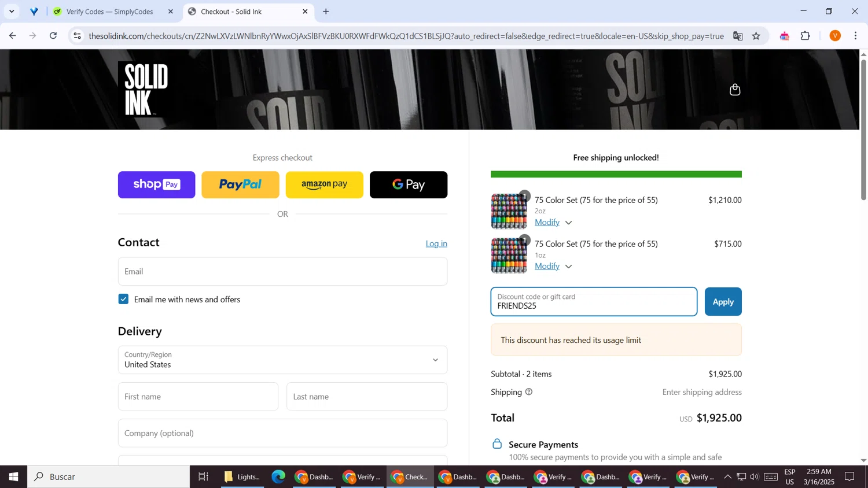The height and width of the screenshot is (488, 868).
Task: Open the Country/Region dropdown
Action: tap(282, 360)
